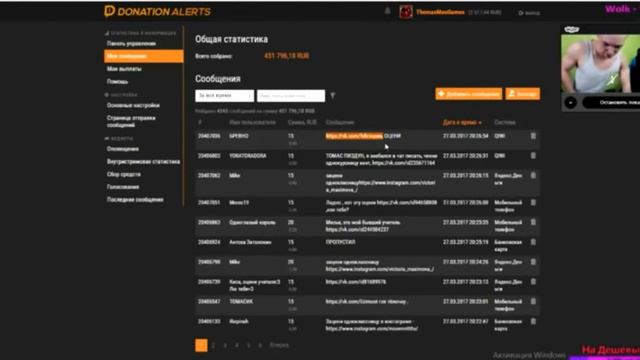The width and height of the screenshot is (640, 360).
Task: Click the Добавить сообщение button
Action: coord(469,94)
